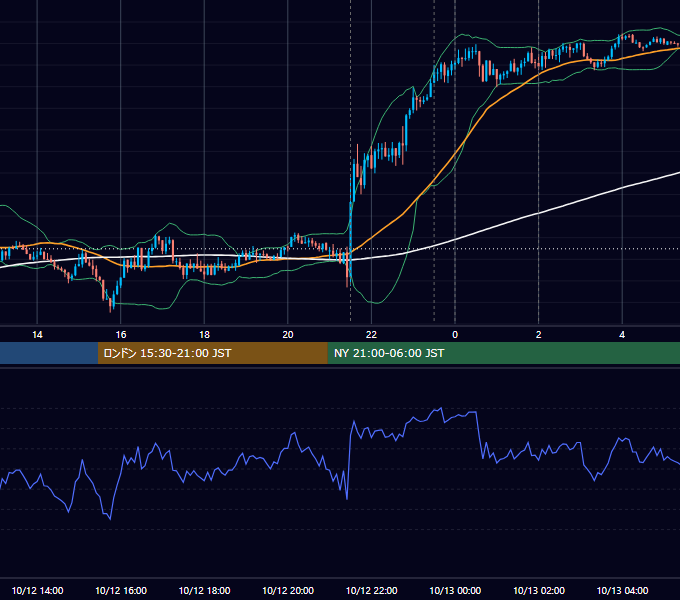
Task: Click hour label 18 on the price chart axis
Action: [x=204, y=335]
